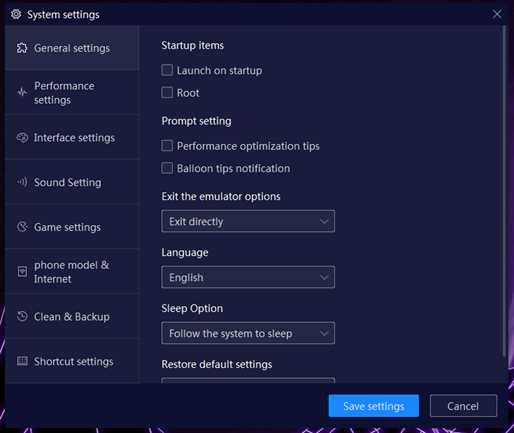Select the Shortcut settings tab

click(72, 361)
